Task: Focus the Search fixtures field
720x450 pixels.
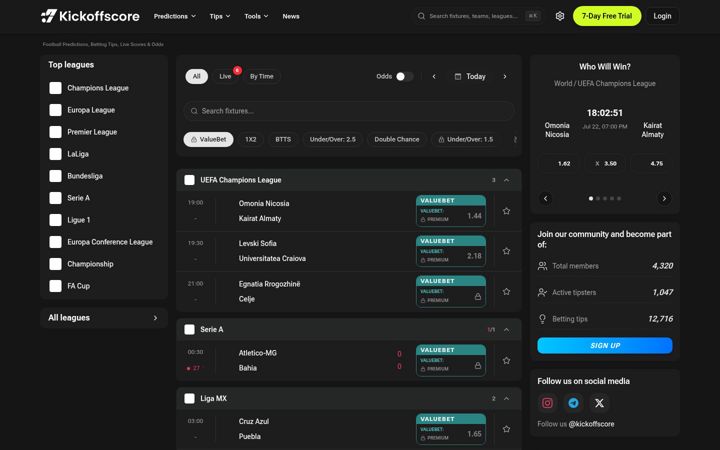Action: click(x=349, y=111)
